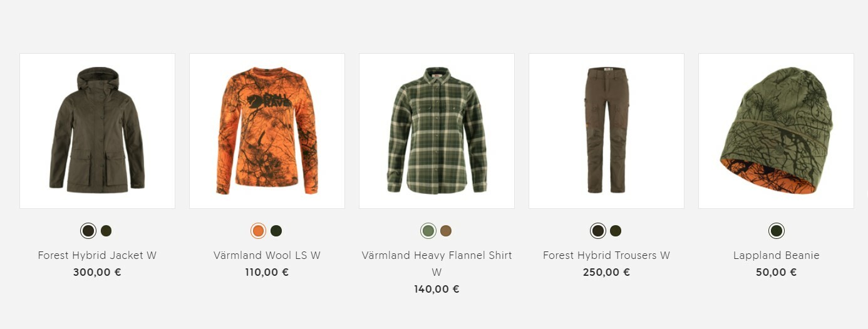Image resolution: width=868 pixels, height=329 pixels.
Task: Open the Forest Hybrid Jacket W product image
Action: click(97, 131)
